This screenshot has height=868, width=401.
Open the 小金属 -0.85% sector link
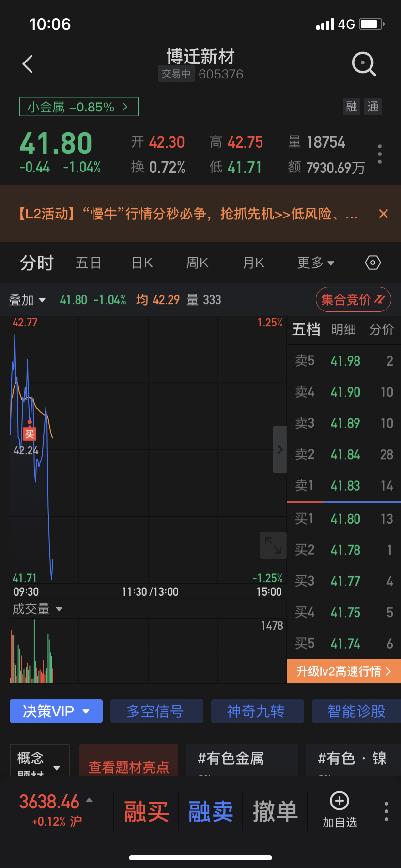click(79, 107)
